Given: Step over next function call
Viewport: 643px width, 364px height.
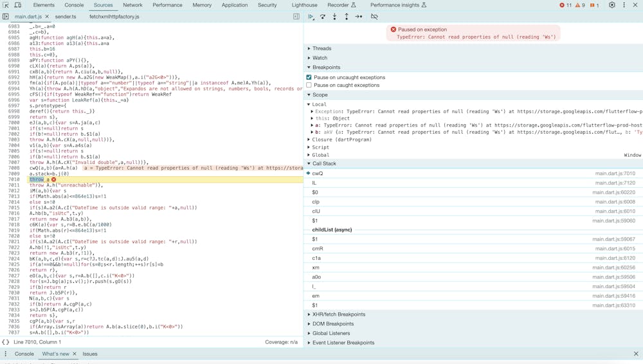Looking at the screenshot, I should 323,17.
